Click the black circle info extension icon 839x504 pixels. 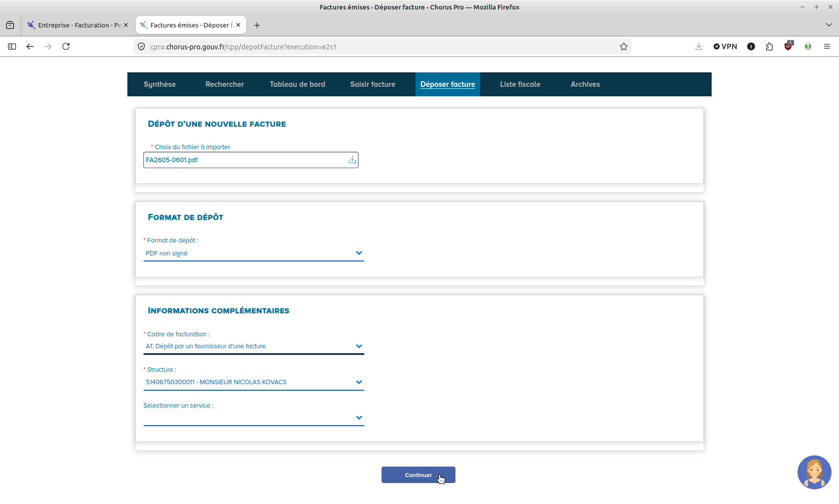click(x=751, y=46)
